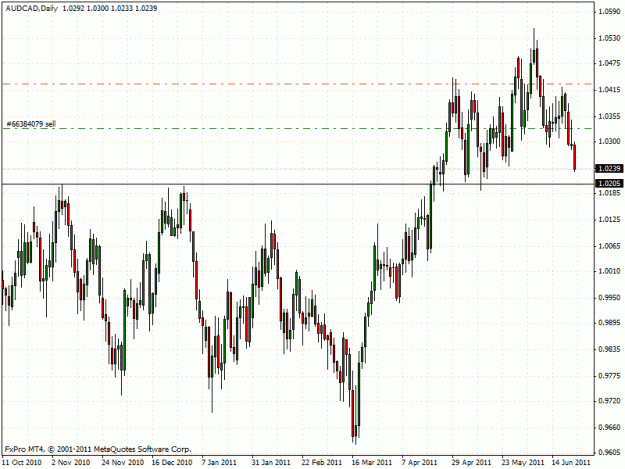Viewport: 625px width, 469px height.
Task: Click the 0.9660 price axis label
Action: tap(610, 428)
